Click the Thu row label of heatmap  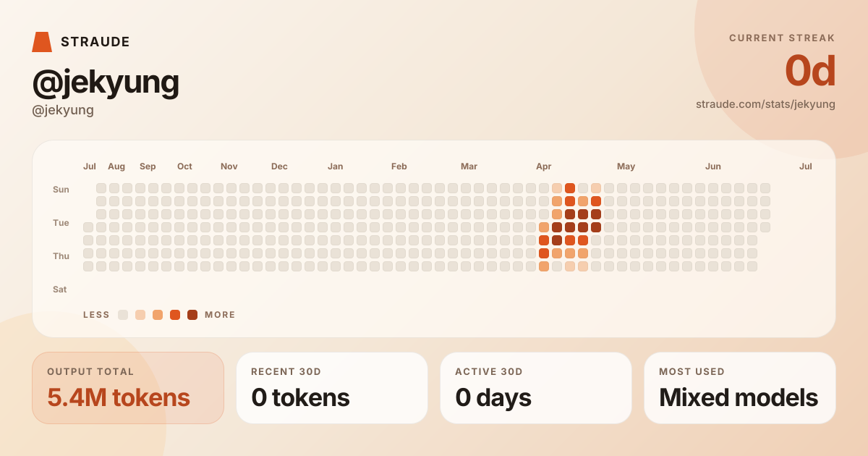(x=61, y=256)
